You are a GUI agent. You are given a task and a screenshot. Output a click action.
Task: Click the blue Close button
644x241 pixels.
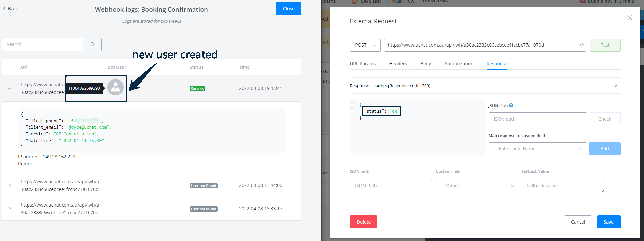point(289,9)
